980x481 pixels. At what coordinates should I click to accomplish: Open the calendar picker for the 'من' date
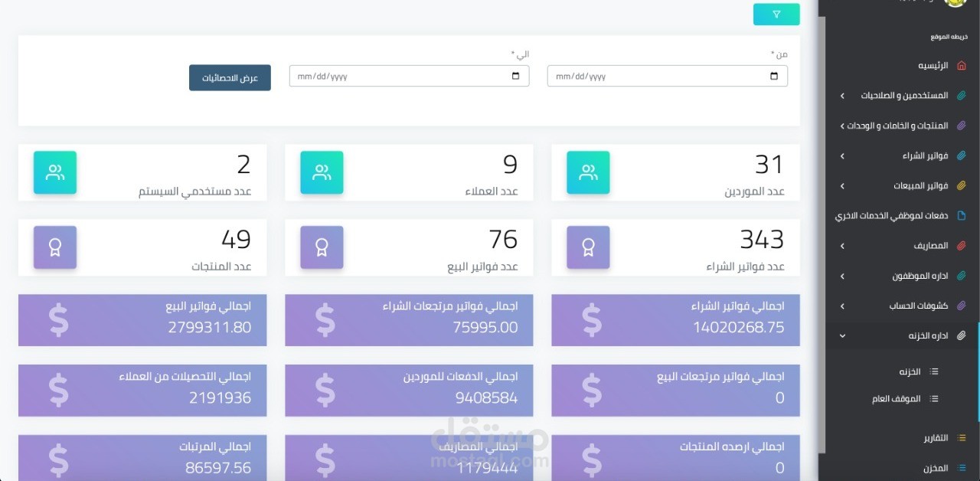773,76
